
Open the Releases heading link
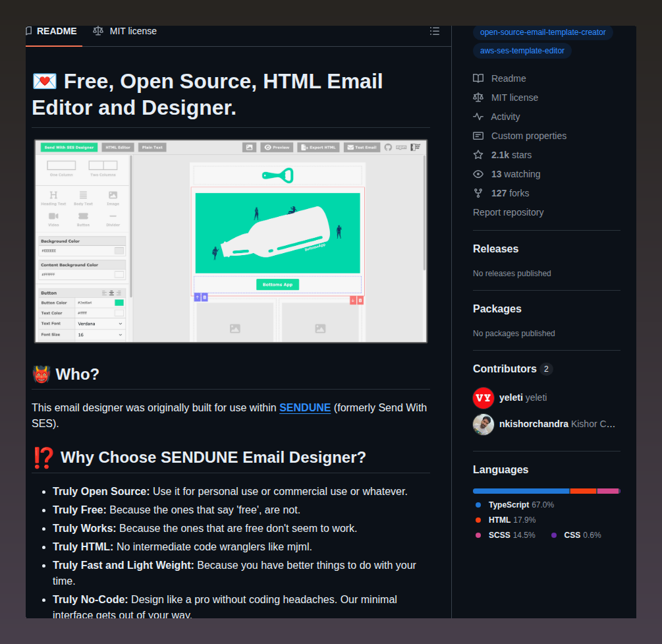(495, 249)
